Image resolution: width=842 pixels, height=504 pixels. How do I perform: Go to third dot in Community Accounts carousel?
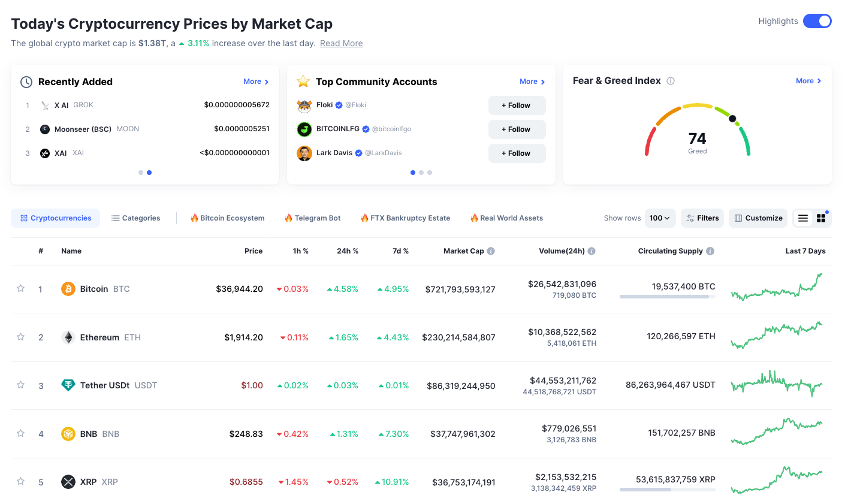tap(430, 173)
